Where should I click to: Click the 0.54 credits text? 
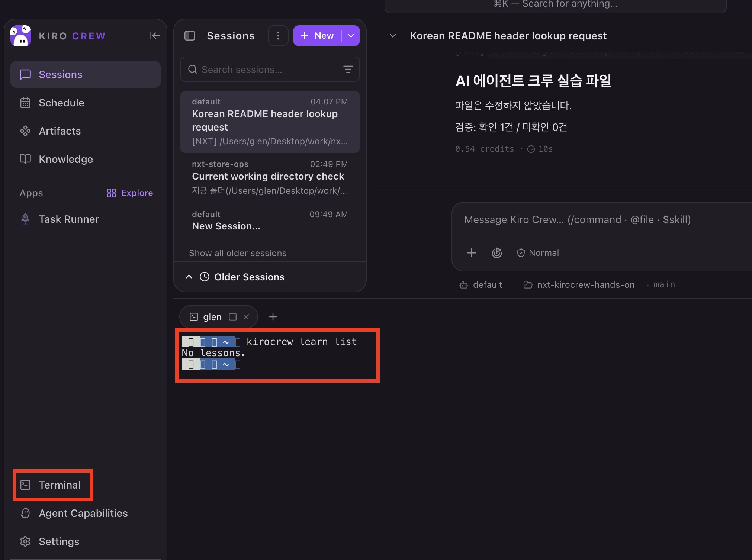click(485, 149)
